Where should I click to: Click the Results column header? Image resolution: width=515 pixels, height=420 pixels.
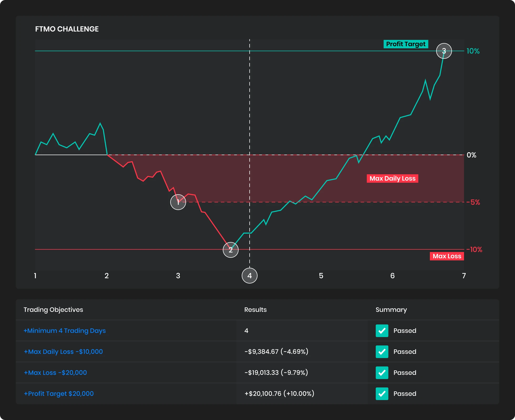click(255, 310)
